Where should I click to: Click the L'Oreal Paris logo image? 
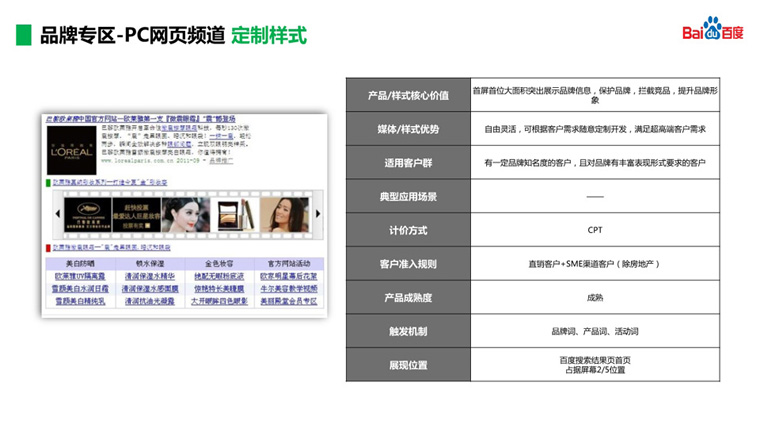coord(71,150)
